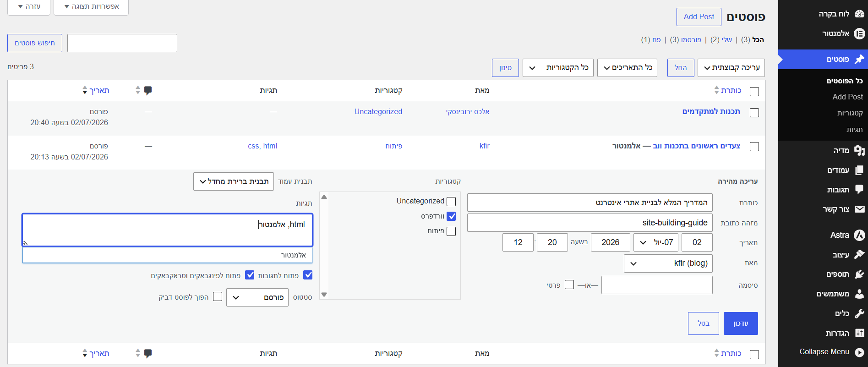Select the Posts (פוסטים) pushpin icon
Screen dimensions: 868x367
(859, 59)
